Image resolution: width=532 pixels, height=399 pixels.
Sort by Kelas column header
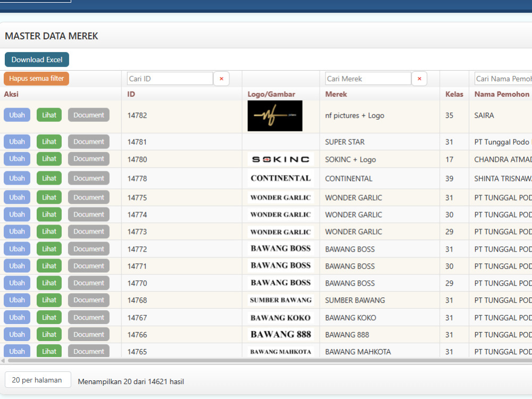pos(454,94)
